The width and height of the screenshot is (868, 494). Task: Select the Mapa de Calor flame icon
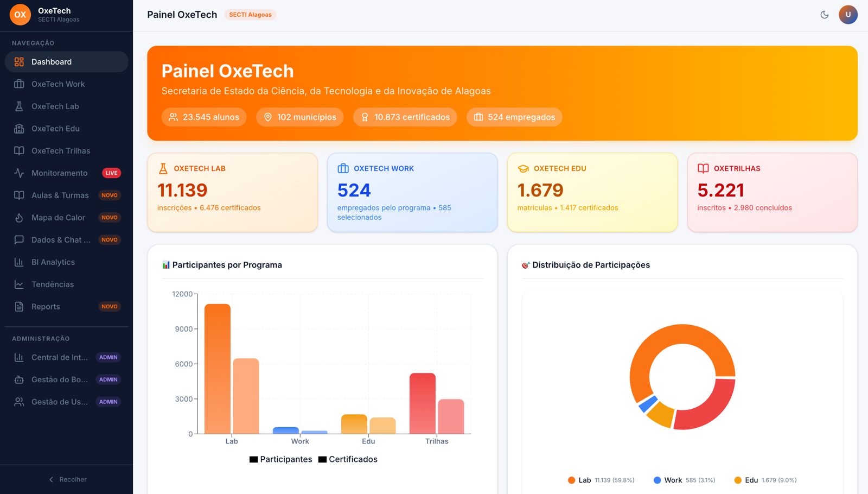[x=18, y=218]
